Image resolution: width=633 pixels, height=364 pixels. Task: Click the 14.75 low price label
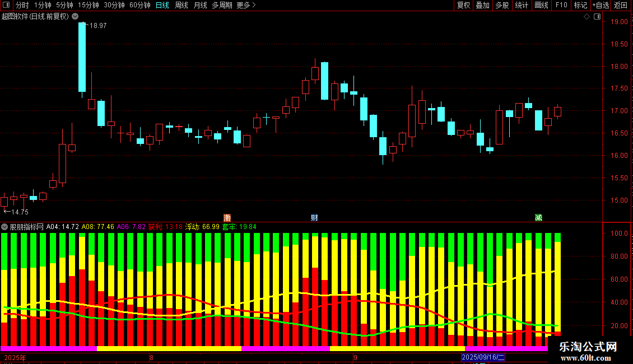20,212
